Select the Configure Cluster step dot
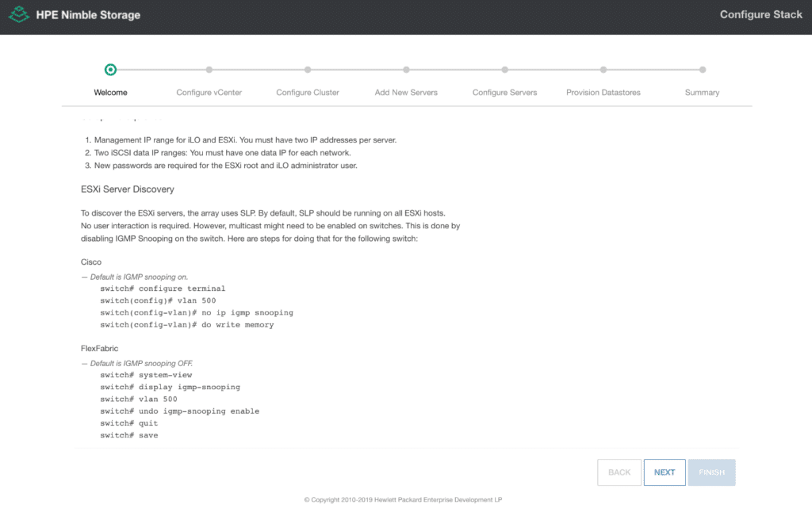The height and width of the screenshot is (512, 812). click(308, 70)
